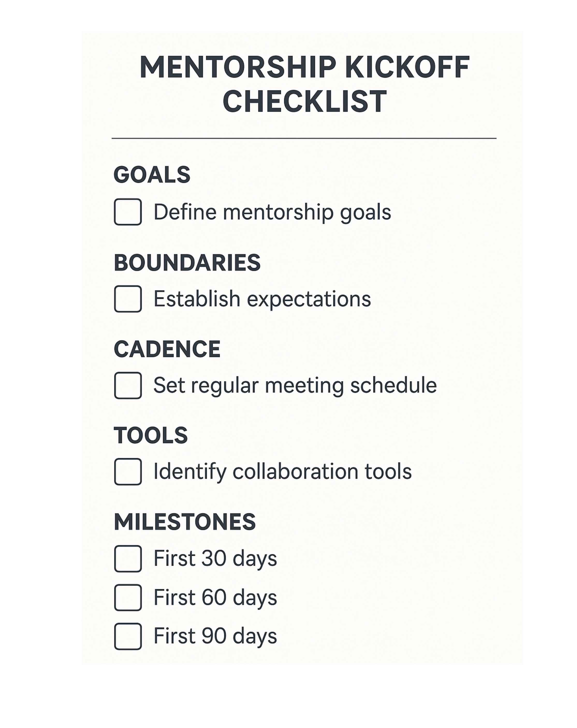Click the Define mentorship goals text
This screenshot has width=577, height=728.
point(272,212)
